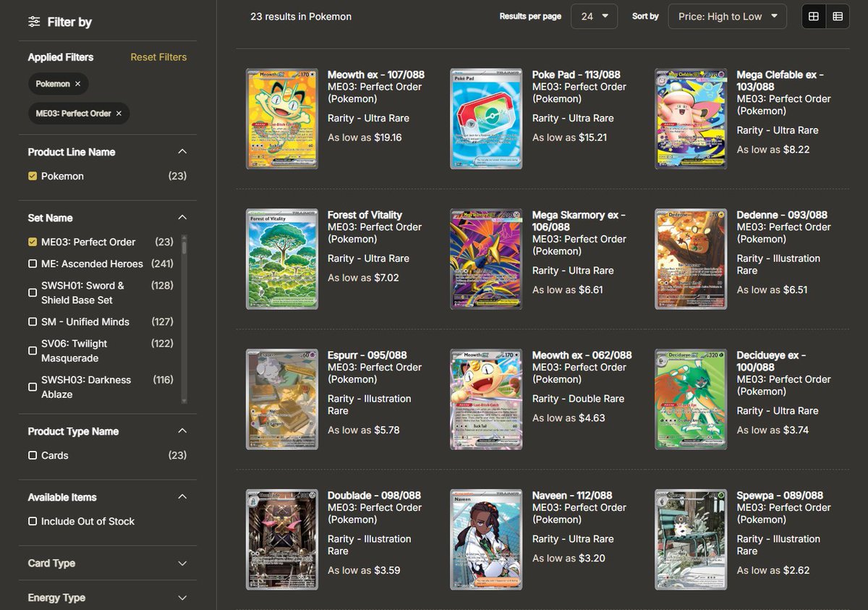Reset all applied filters

[158, 57]
